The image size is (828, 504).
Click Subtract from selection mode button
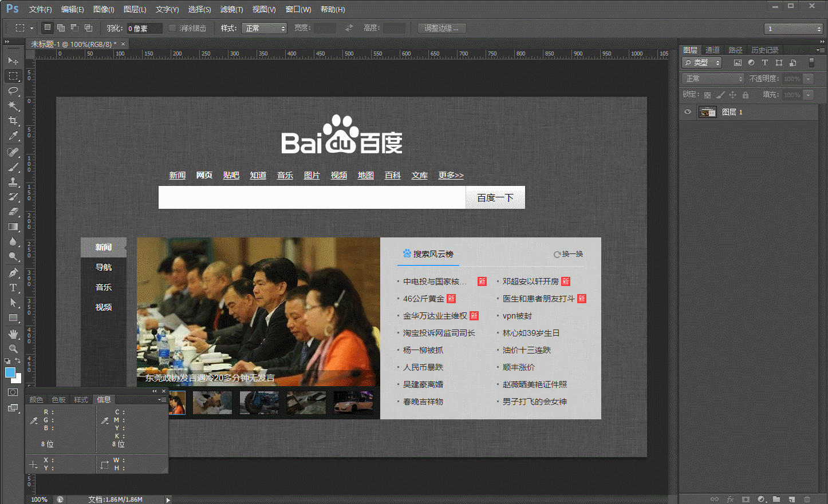click(74, 27)
